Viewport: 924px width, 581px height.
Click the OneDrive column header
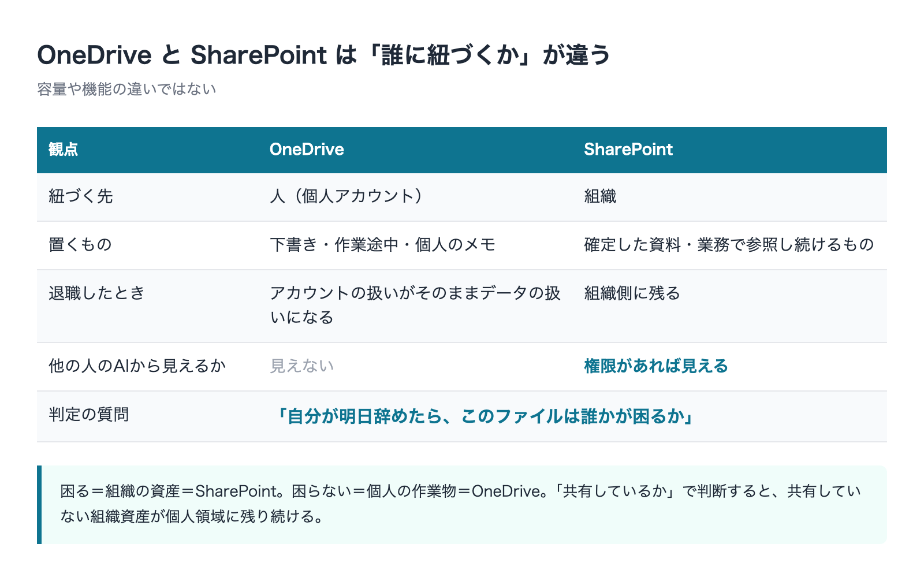click(x=307, y=150)
